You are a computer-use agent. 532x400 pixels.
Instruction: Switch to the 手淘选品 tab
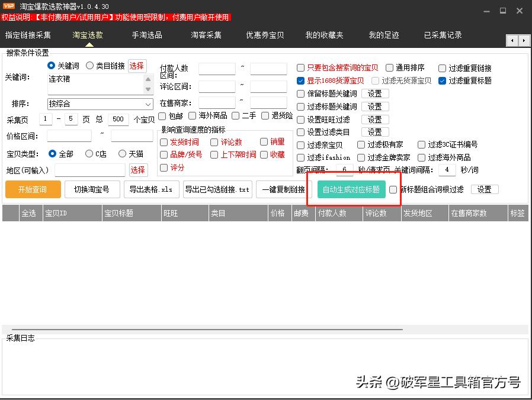point(147,36)
